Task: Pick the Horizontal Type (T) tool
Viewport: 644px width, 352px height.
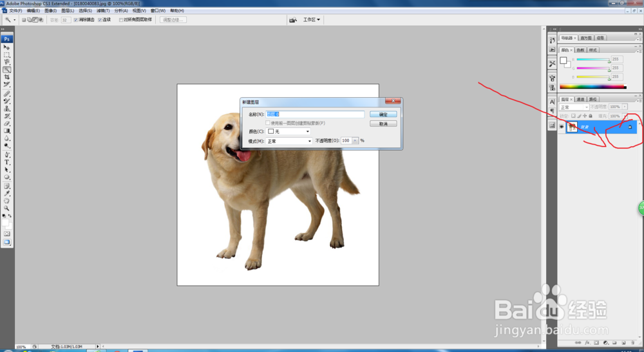Action: (7, 162)
